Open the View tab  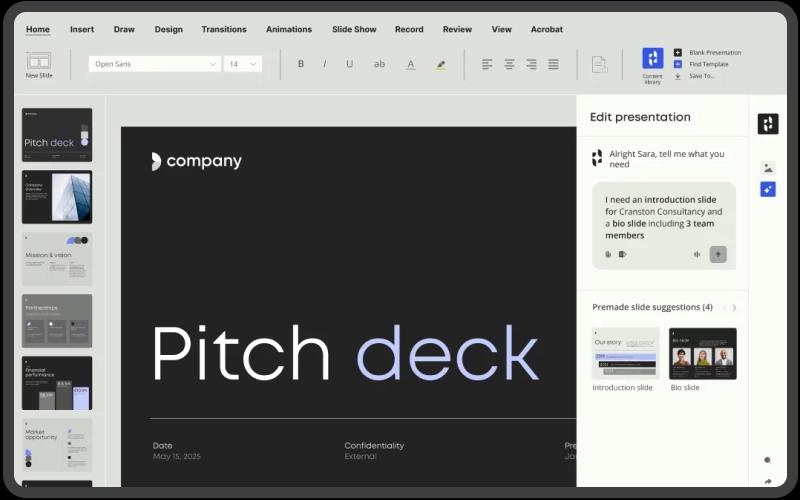point(502,29)
